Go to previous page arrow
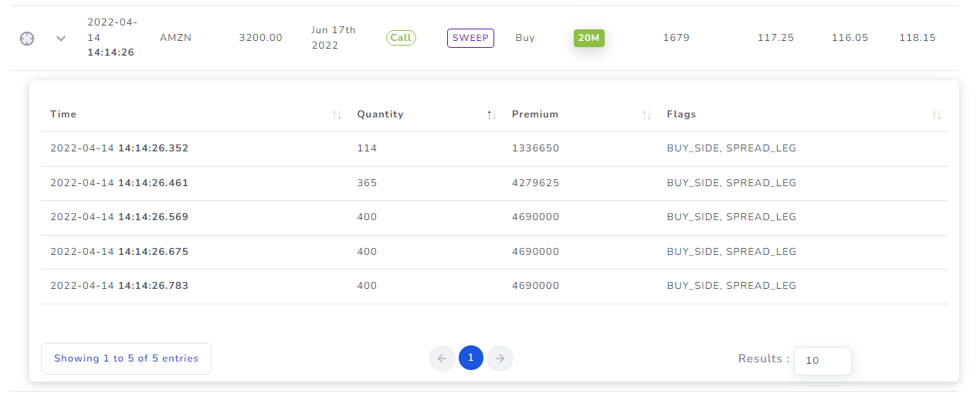 (x=442, y=358)
